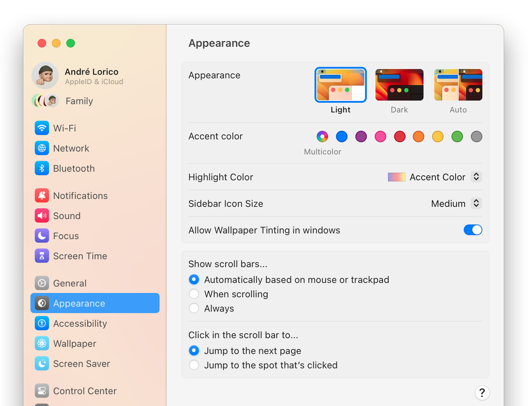532x406 pixels.
Task: Select Jump to the spot that's clicked
Action: coord(194,365)
